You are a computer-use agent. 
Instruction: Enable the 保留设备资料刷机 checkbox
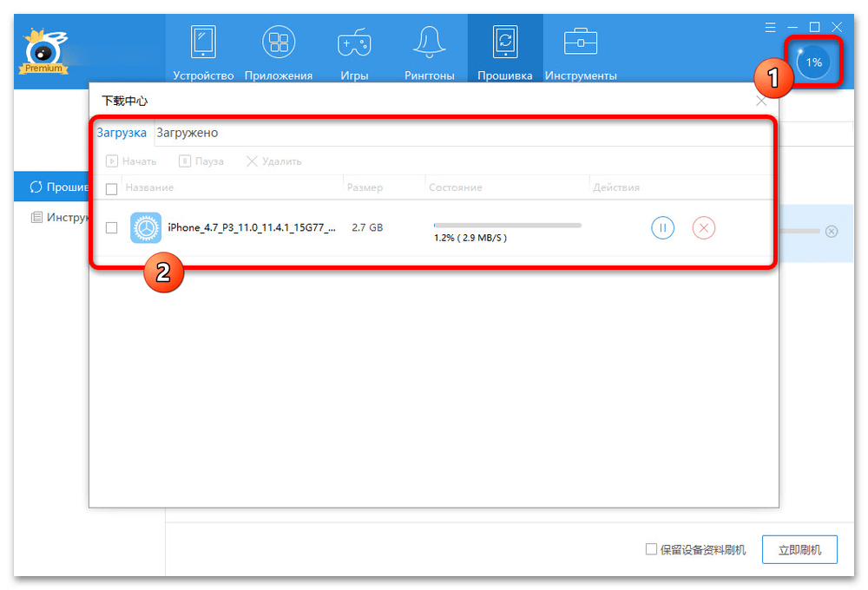click(651, 549)
